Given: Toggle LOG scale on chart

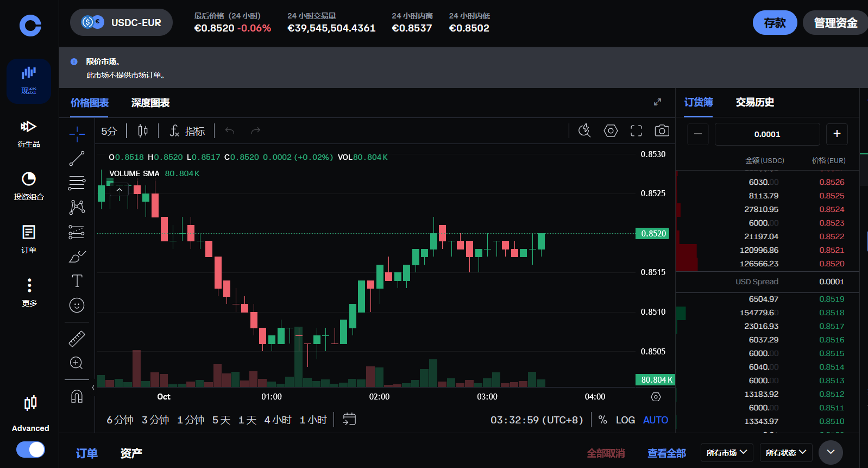Looking at the screenshot, I should [625, 420].
